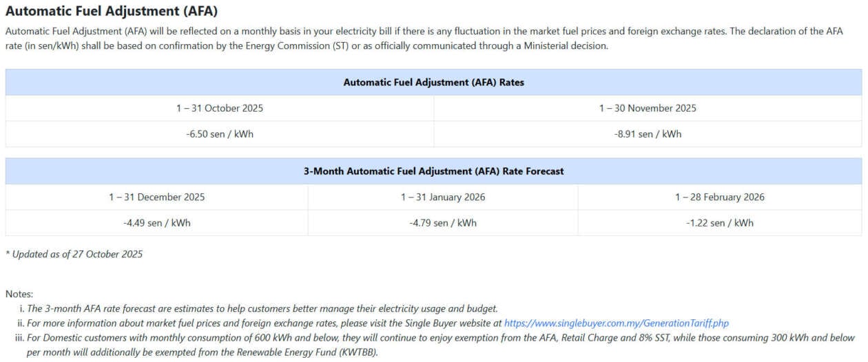Screen dimensions: 868x362
Task: Open the Single Buyer GenerationTariff link
Action: tap(616, 323)
